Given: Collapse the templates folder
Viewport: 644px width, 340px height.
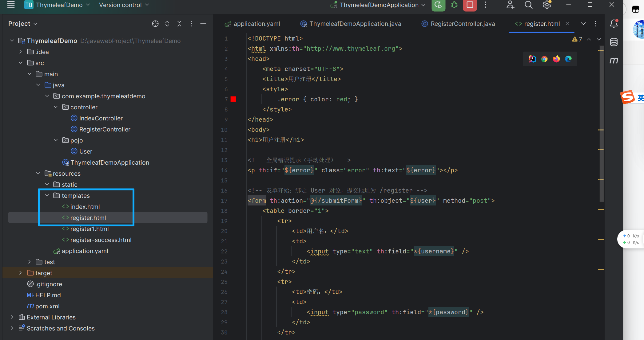Looking at the screenshot, I should (x=47, y=196).
